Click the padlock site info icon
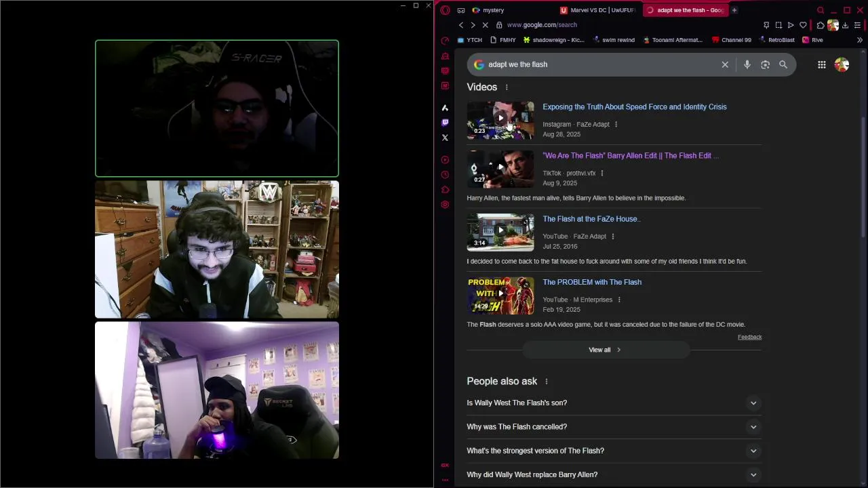This screenshot has height=488, width=868. (x=499, y=25)
